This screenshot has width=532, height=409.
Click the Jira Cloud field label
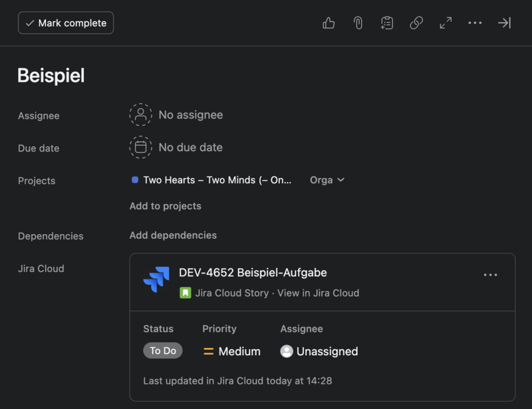(x=41, y=269)
